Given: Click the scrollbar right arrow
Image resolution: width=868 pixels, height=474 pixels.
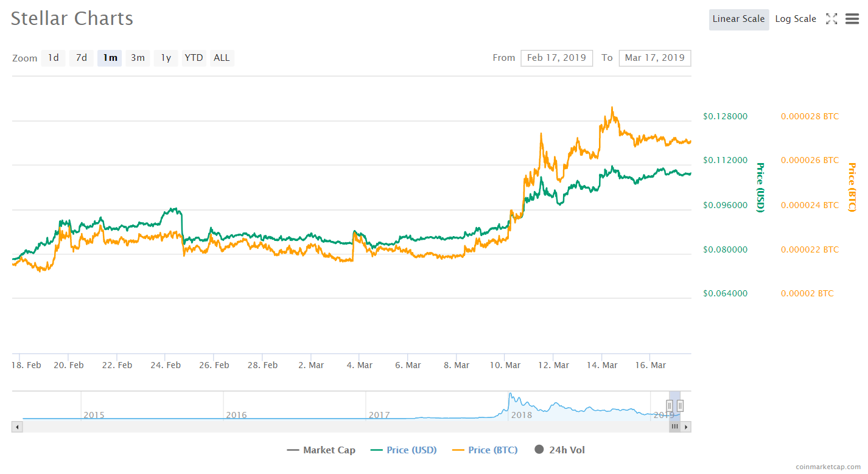Looking at the screenshot, I should (x=686, y=427).
